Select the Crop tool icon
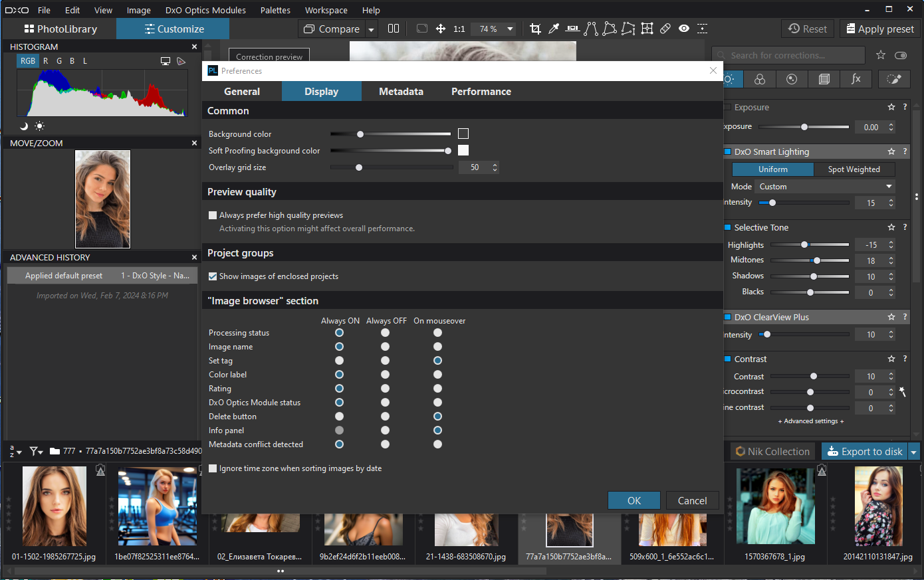The height and width of the screenshot is (580, 924). click(x=535, y=29)
